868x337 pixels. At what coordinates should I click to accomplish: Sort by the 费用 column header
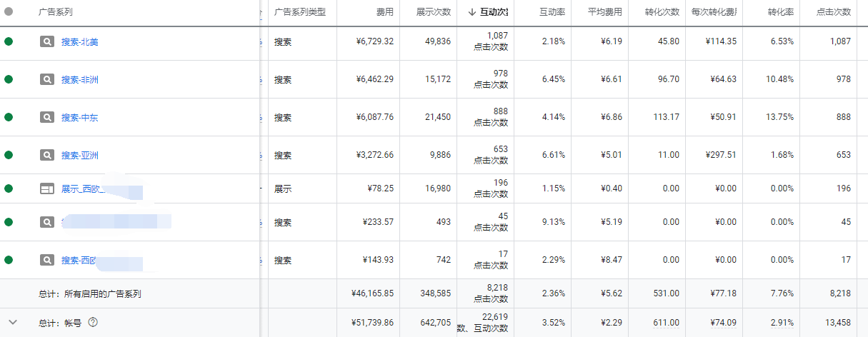384,12
